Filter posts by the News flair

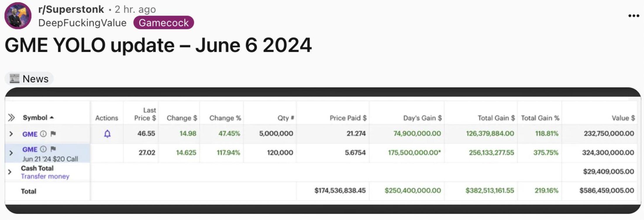[x=29, y=79]
